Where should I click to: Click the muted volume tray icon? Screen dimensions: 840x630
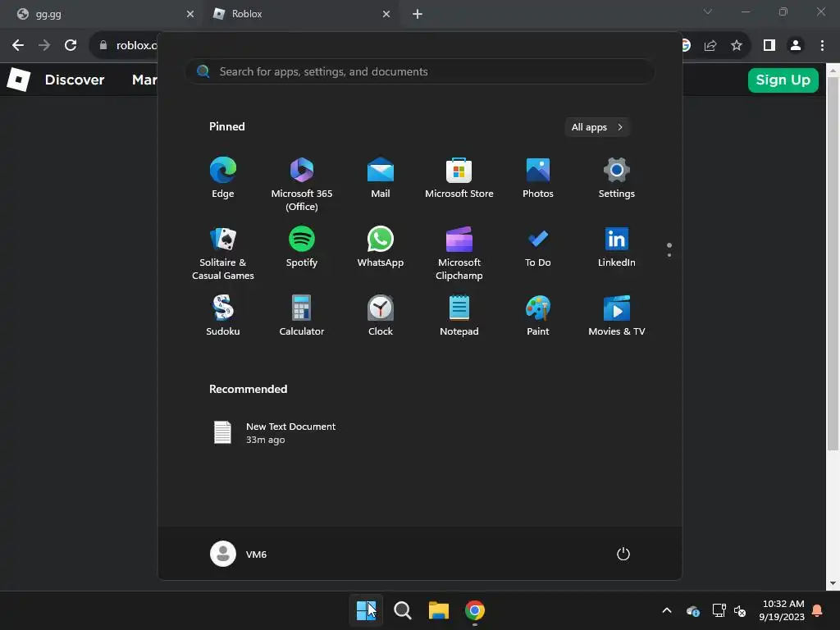[741, 610]
